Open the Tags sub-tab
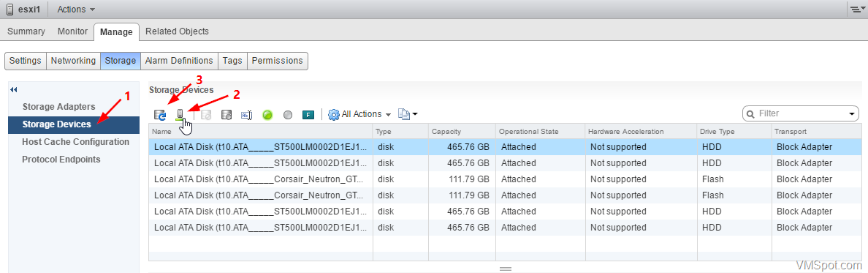Screen dimensions: 868x273 tap(232, 61)
